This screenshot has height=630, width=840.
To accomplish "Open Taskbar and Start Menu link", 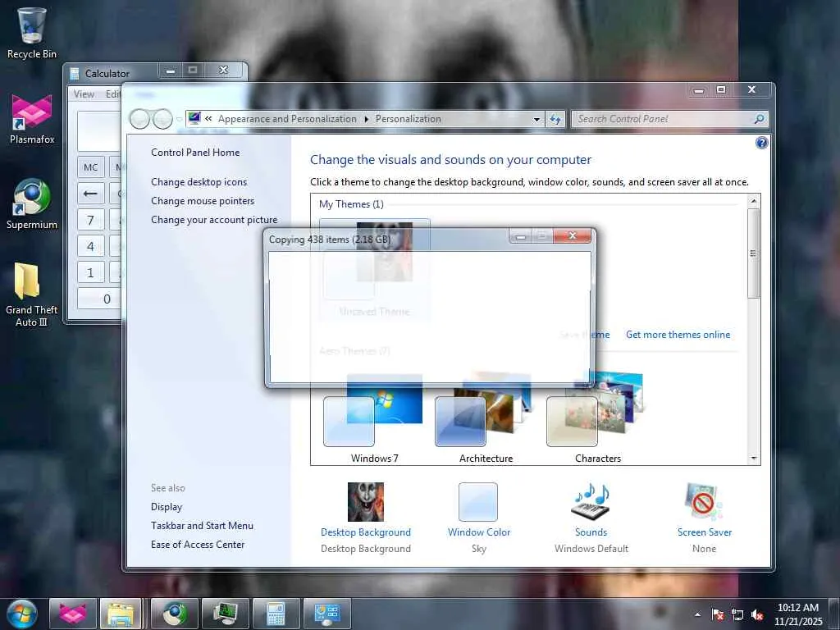I will click(x=202, y=525).
